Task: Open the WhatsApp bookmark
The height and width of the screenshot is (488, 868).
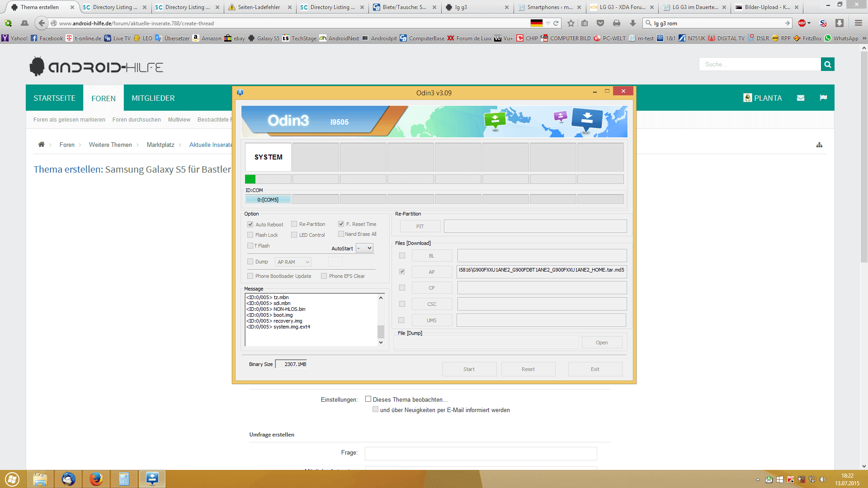Action: (841, 38)
